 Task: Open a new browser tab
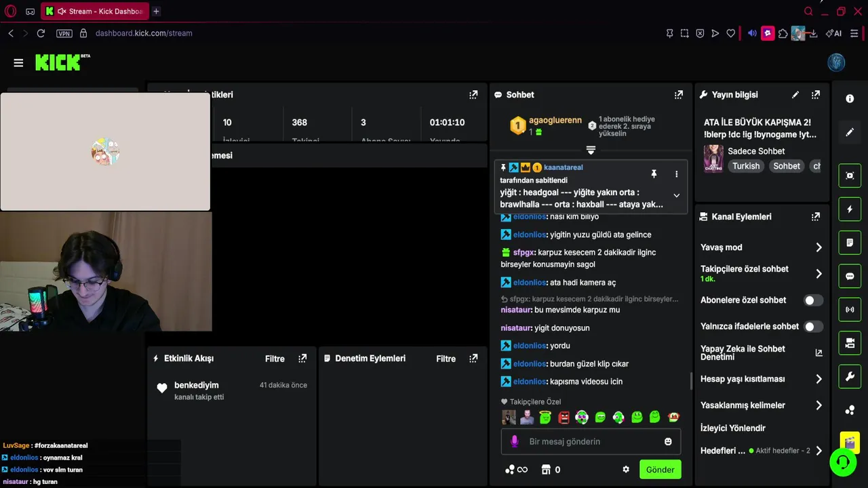pos(156,12)
